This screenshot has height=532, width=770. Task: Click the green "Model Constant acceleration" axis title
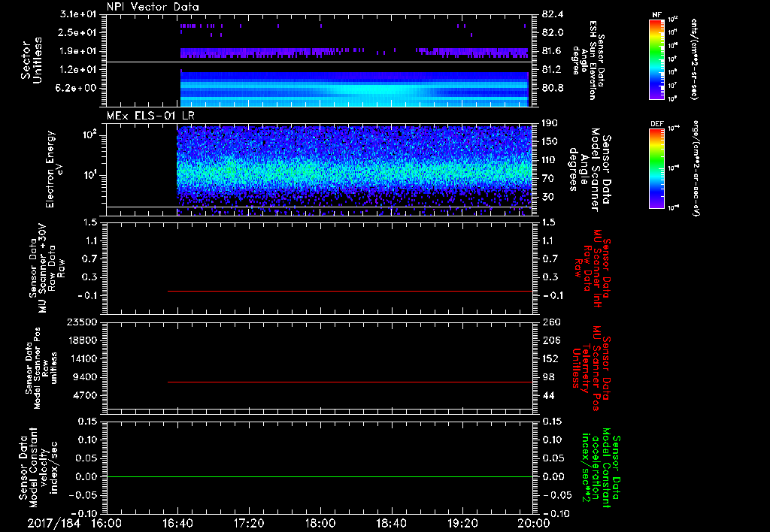600,469
